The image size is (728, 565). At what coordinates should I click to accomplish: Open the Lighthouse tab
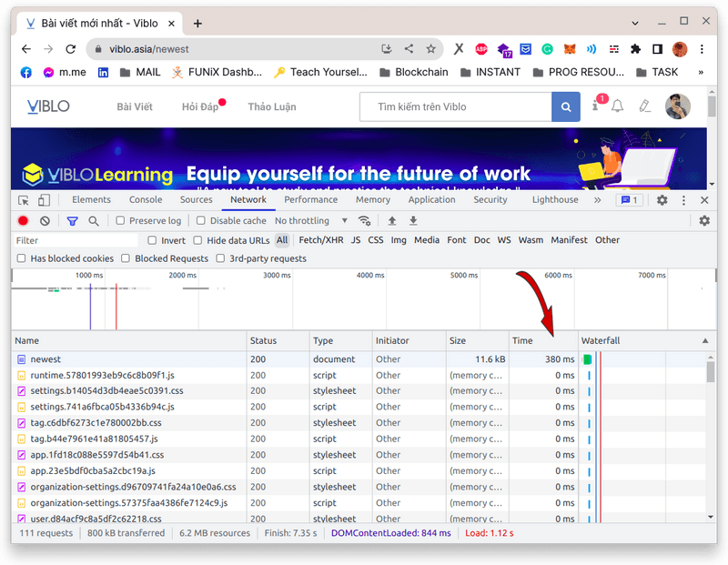[x=554, y=200]
